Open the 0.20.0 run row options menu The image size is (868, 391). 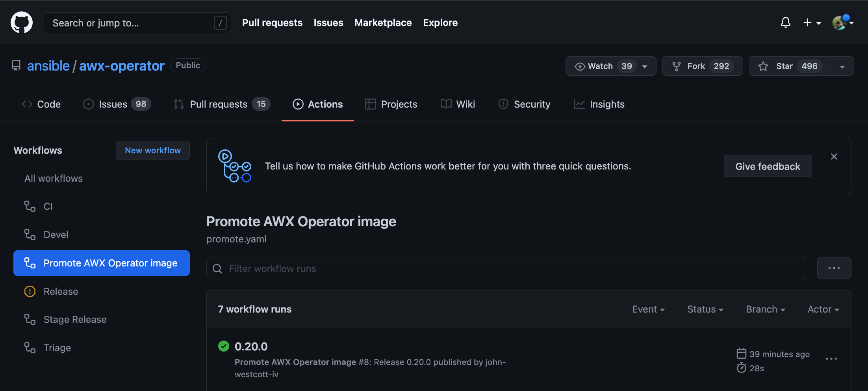[x=831, y=359]
